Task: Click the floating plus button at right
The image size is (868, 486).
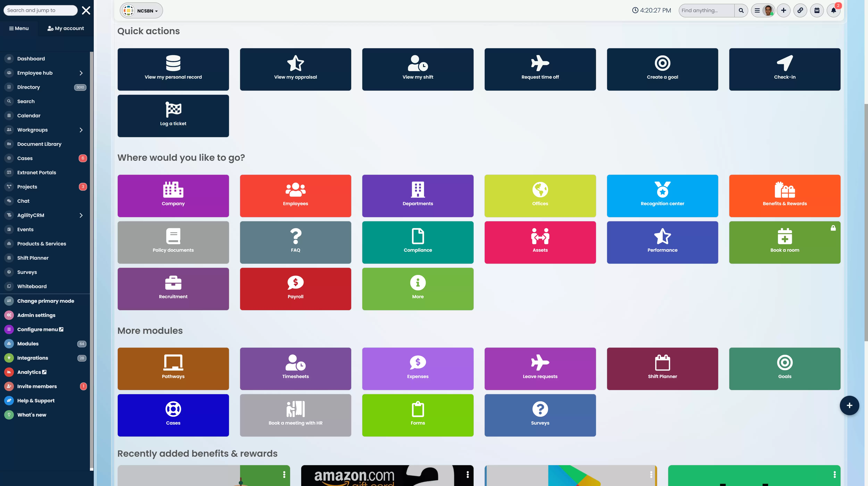Action: [849, 405]
